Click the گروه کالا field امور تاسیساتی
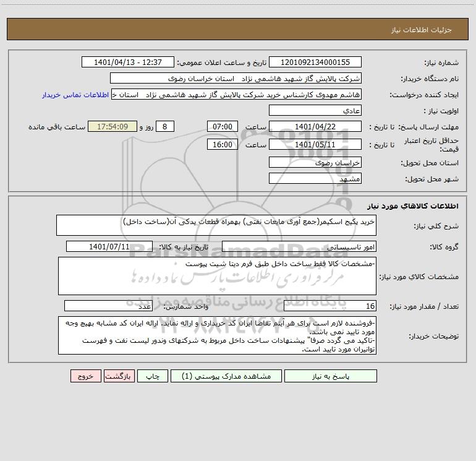Screen dimensions: 476x461 (299, 246)
